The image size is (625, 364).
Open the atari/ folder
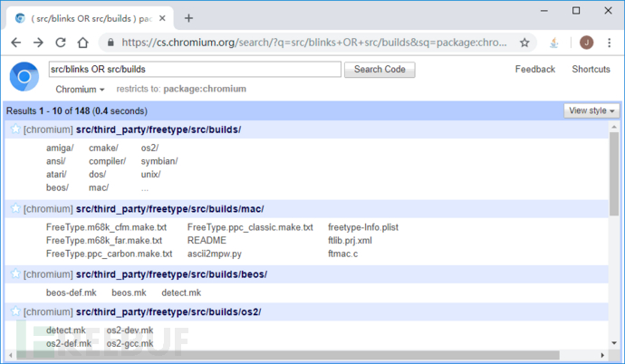pyautogui.click(x=56, y=175)
